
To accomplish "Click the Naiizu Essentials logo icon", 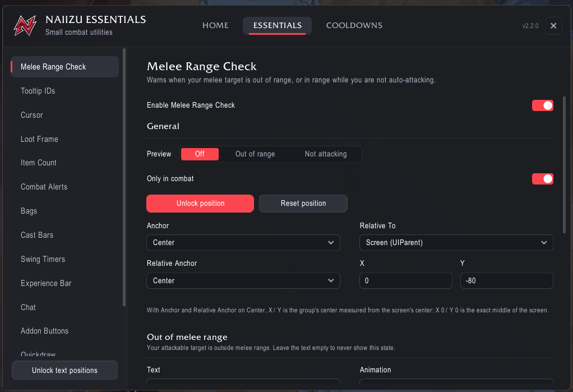I will (x=25, y=25).
